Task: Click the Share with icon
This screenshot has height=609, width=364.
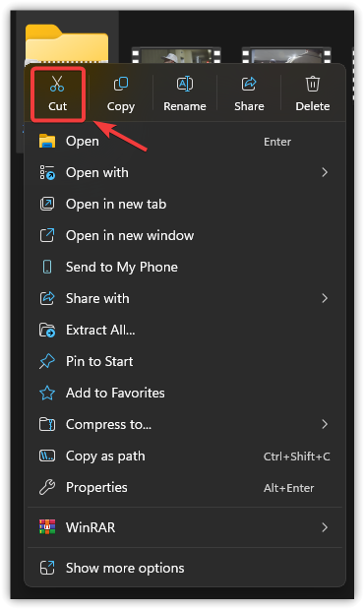Action: (47, 298)
